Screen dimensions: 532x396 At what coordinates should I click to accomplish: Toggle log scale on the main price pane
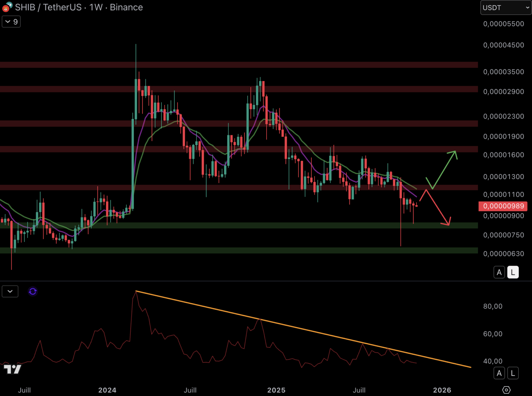coord(513,272)
